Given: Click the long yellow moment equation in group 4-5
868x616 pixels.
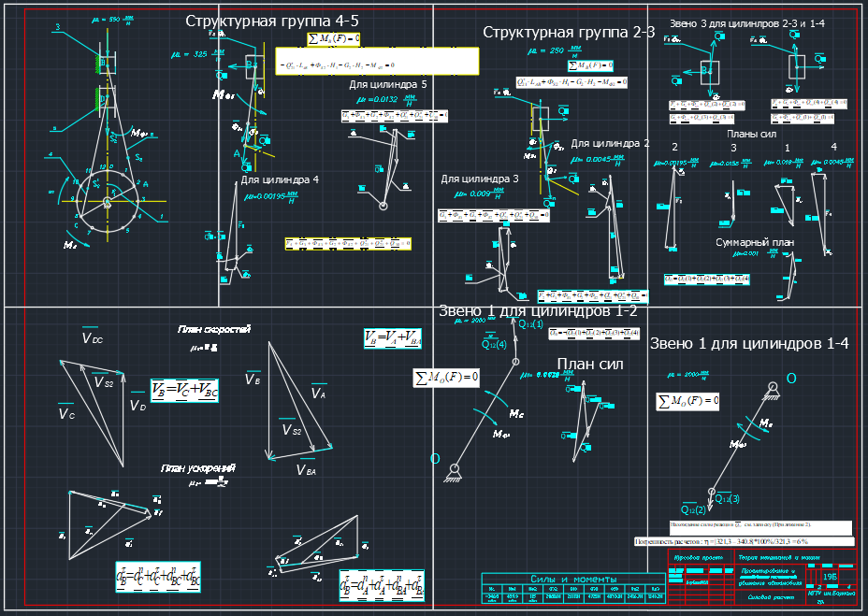Looking at the screenshot, I should [377, 61].
